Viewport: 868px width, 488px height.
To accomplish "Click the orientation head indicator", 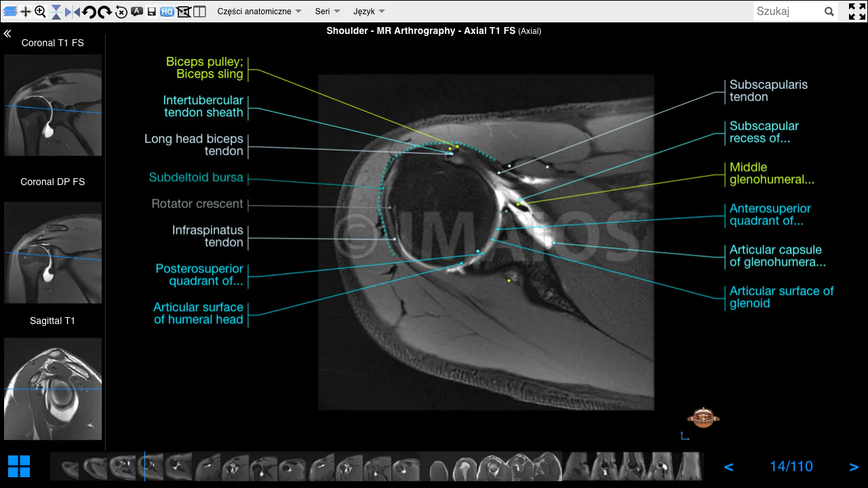I will coord(703,416).
